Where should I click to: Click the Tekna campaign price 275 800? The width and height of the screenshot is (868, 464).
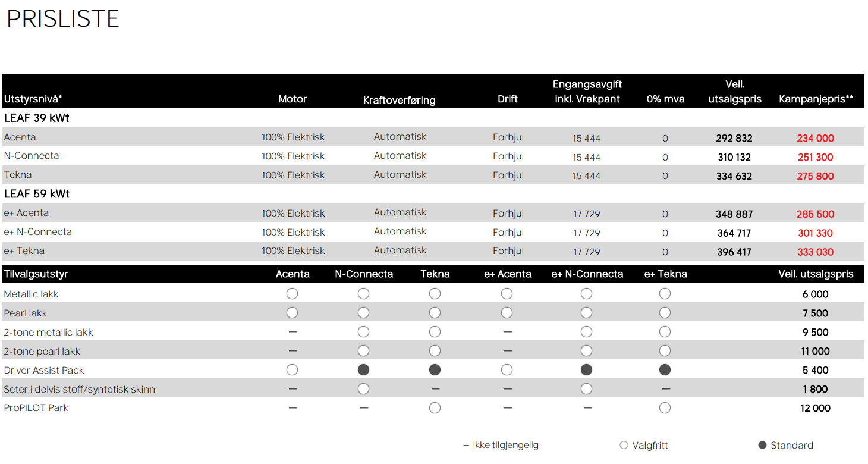[816, 176]
